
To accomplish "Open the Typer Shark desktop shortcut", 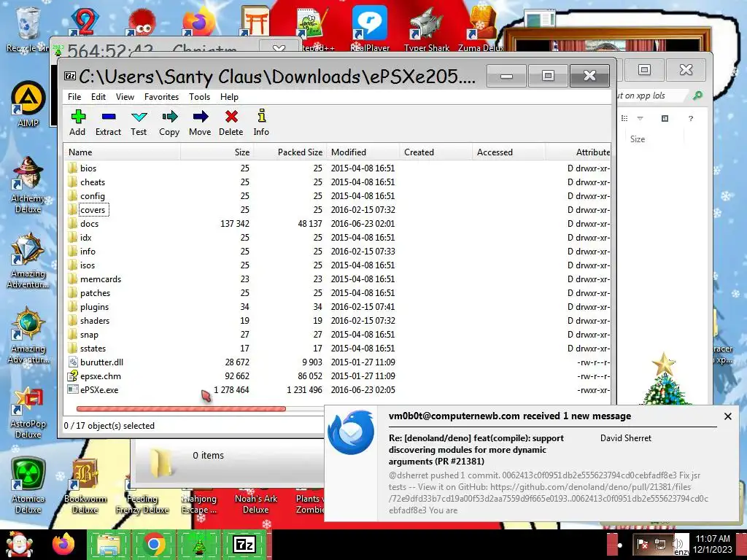I will point(426,28).
